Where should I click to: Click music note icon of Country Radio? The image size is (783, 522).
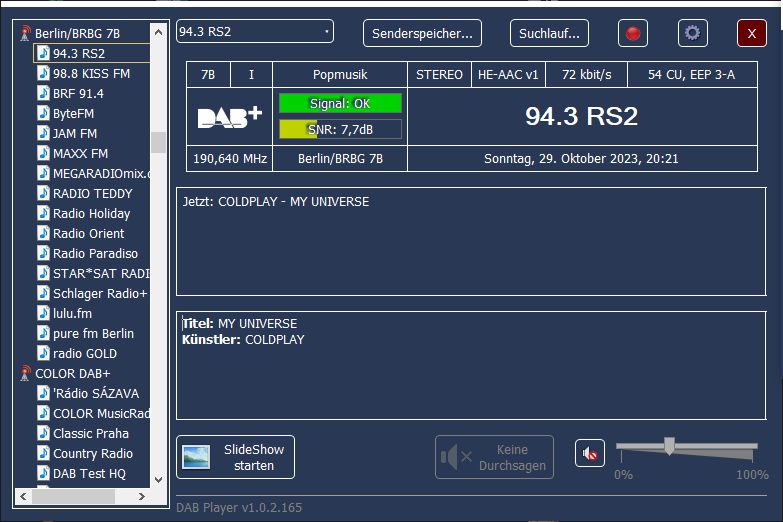43,453
